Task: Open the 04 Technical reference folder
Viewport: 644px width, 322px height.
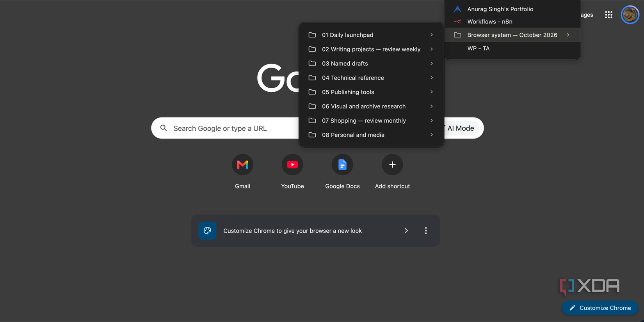Action: click(371, 78)
